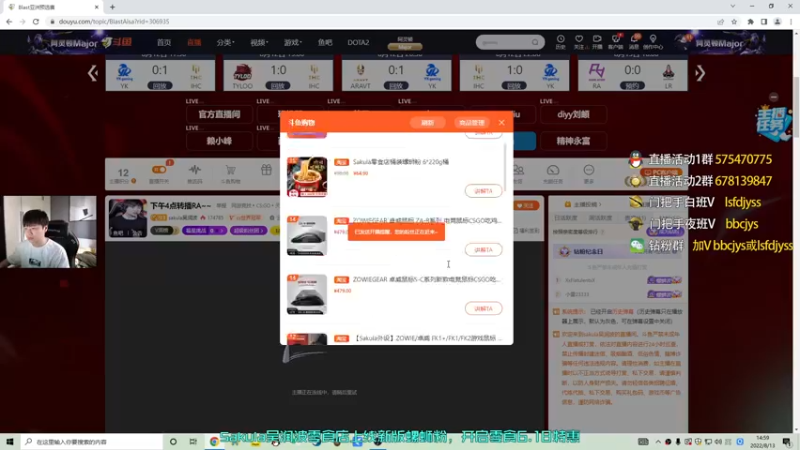Click the 更多 more circle icon
This screenshot has width=800, height=450.
(x=589, y=170)
